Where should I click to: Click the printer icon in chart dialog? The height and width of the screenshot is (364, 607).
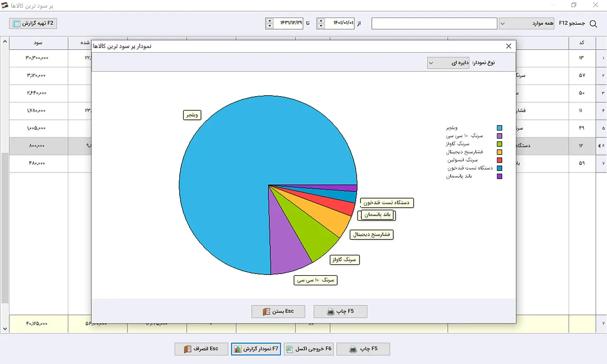click(331, 312)
